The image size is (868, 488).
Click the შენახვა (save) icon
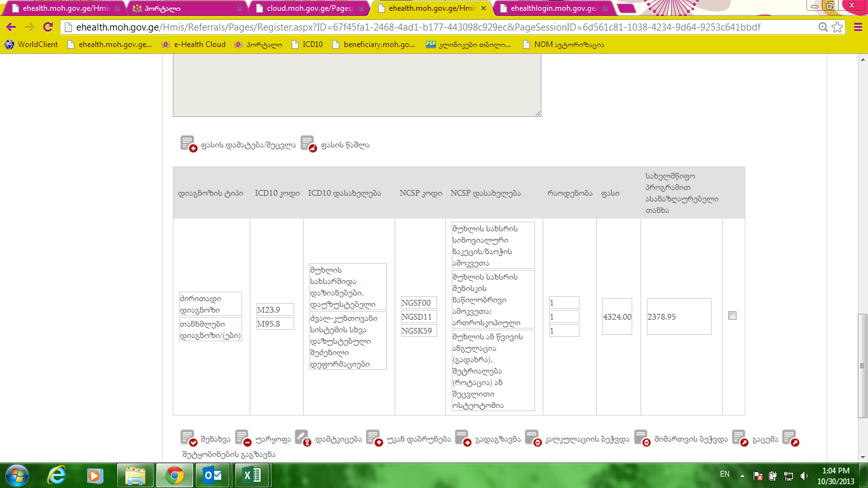pos(189,438)
